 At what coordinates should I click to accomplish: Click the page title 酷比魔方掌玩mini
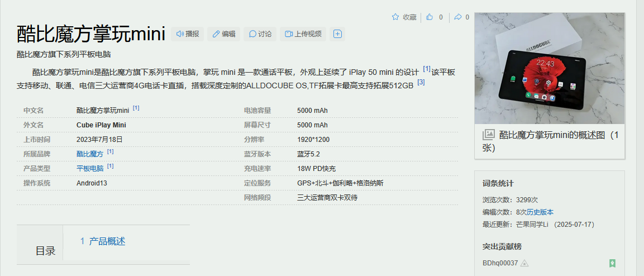pos(91,34)
